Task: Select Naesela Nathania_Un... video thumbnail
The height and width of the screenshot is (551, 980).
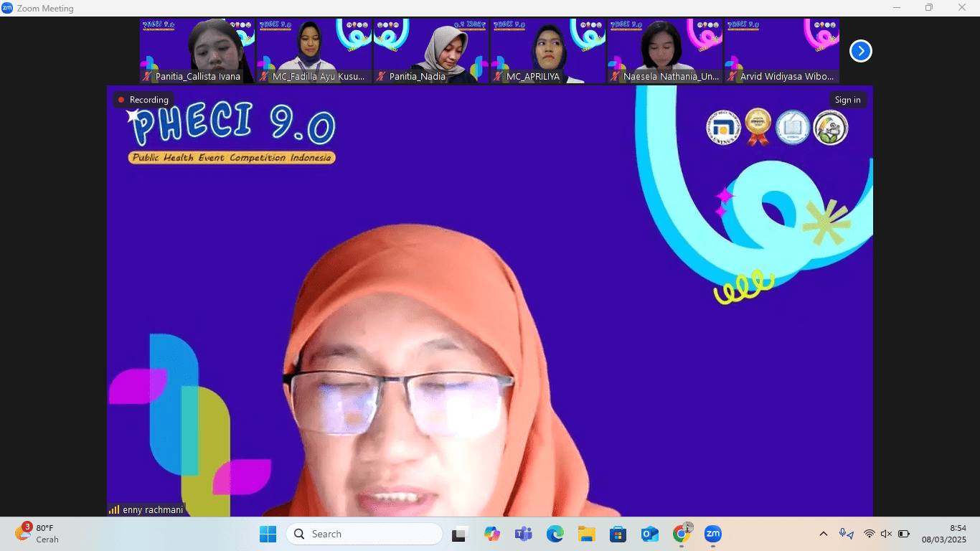Action: point(665,51)
